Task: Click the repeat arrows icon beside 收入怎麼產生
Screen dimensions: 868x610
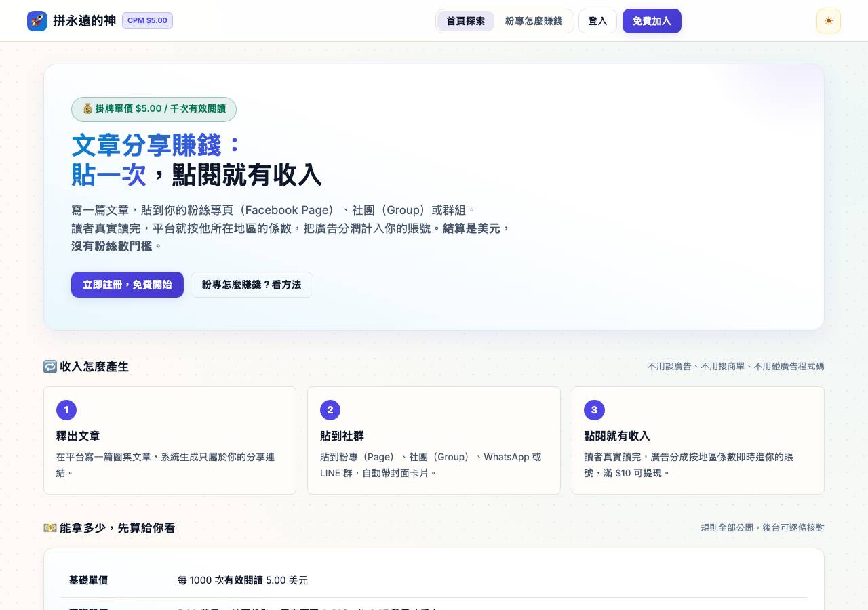Action: coord(50,367)
